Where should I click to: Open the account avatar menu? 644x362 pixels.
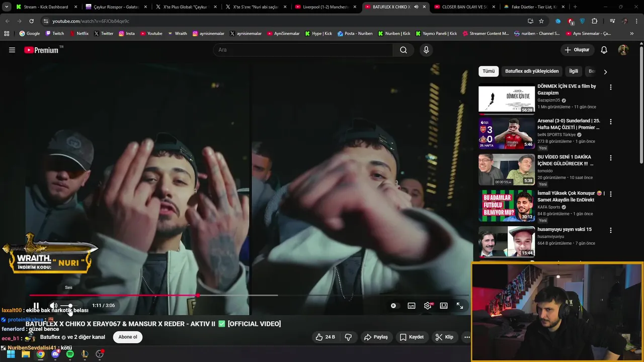[x=623, y=50]
